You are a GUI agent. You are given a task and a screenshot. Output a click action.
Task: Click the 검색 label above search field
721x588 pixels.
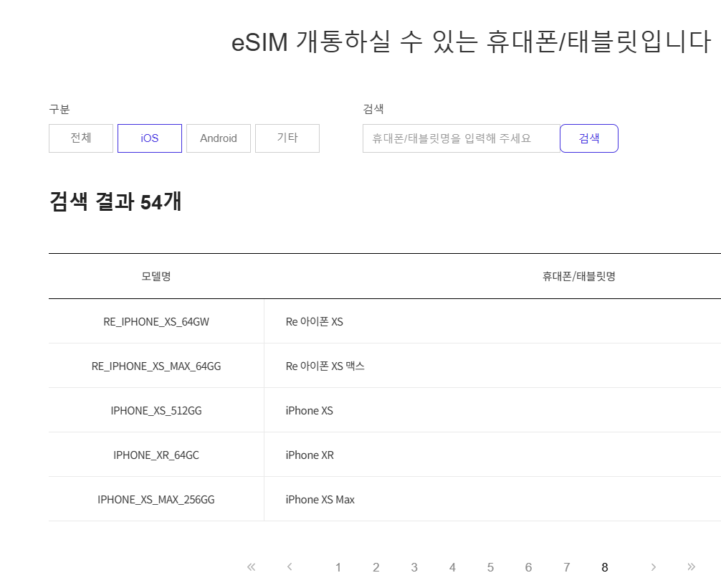[x=373, y=109]
